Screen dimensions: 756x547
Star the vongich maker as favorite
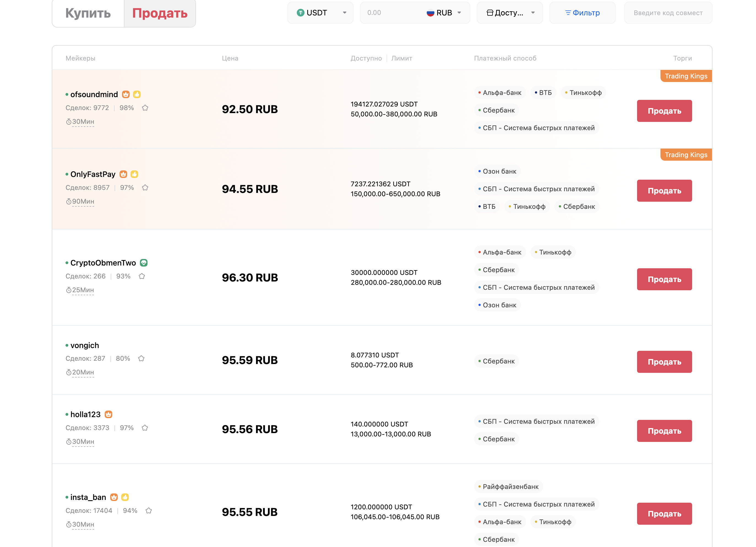click(141, 359)
